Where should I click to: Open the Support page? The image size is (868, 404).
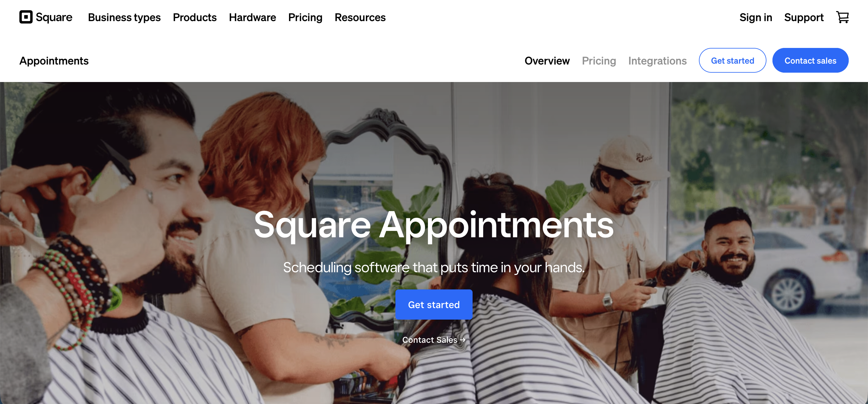click(804, 17)
